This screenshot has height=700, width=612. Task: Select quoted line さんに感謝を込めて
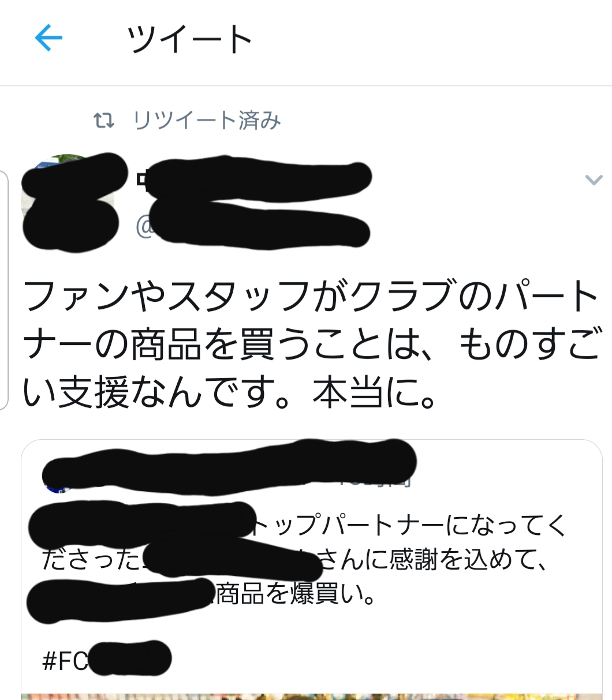(434, 560)
